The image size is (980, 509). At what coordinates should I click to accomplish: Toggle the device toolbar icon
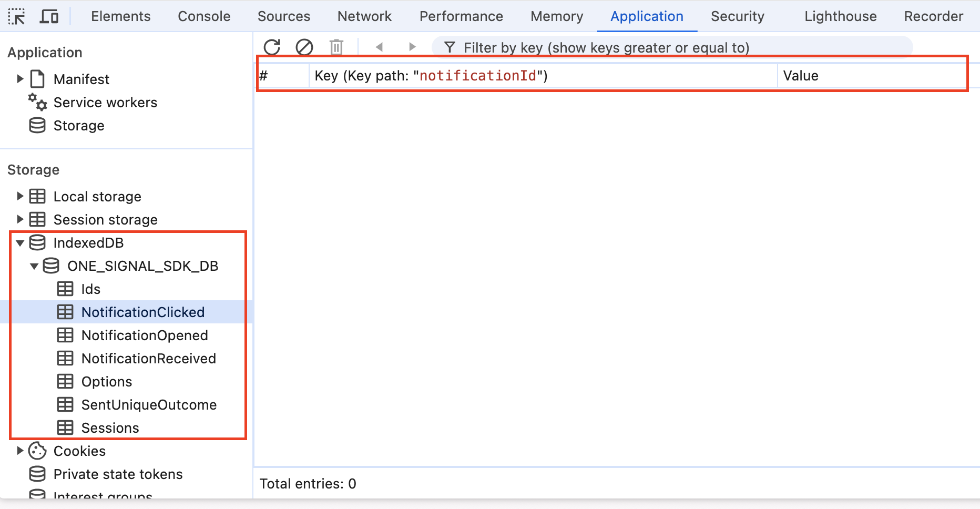click(49, 16)
